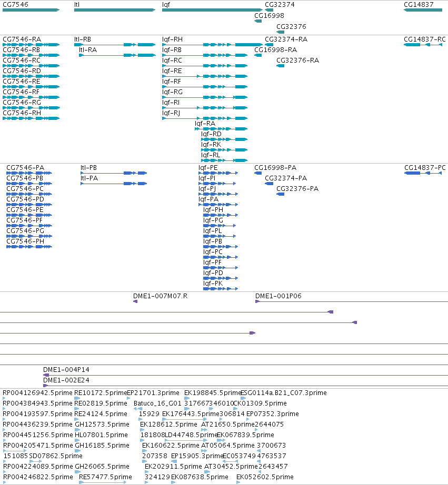Click the lqf gene arrow glyph
The height and width of the screenshot is (485, 448).
(x=212, y=10)
